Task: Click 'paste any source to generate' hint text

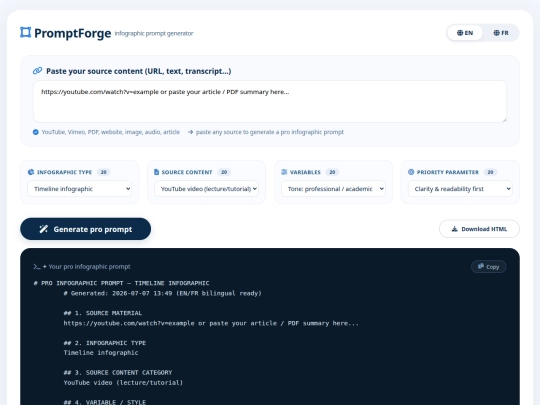Action: coord(270,132)
